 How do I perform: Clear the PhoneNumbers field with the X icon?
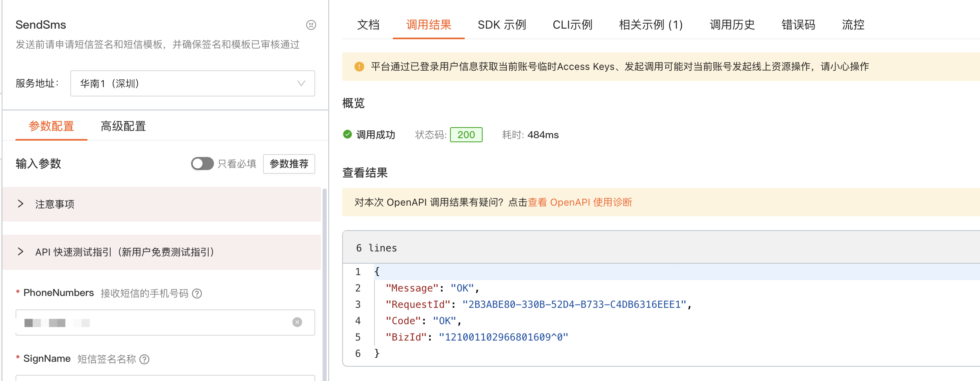point(297,322)
